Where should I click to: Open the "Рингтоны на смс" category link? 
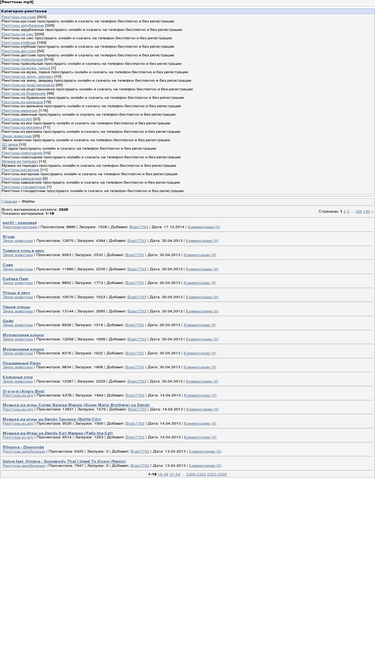click(17, 34)
